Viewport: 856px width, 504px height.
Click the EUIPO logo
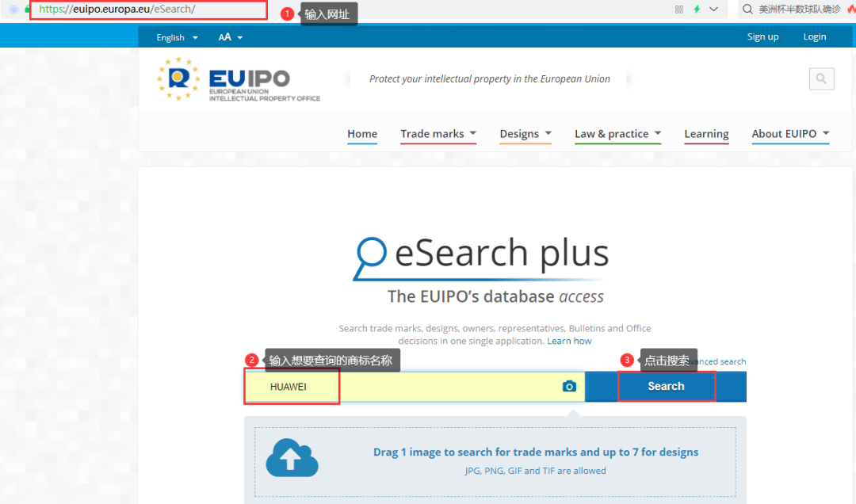[239, 80]
